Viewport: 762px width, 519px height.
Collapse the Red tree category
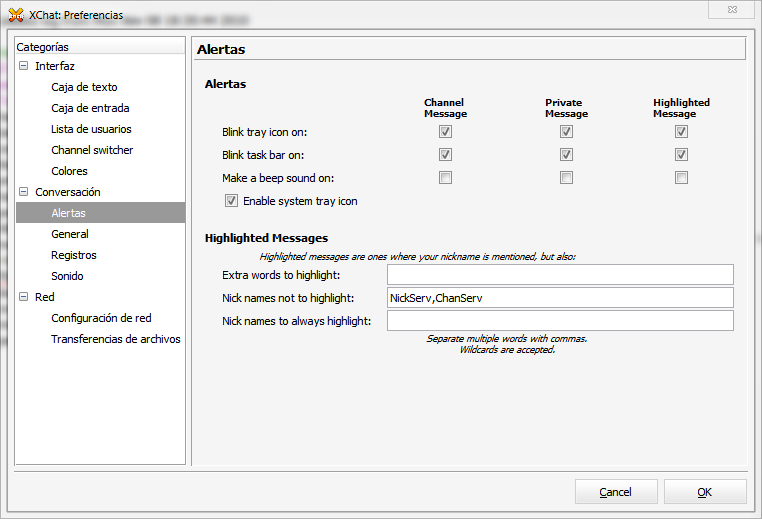23,297
